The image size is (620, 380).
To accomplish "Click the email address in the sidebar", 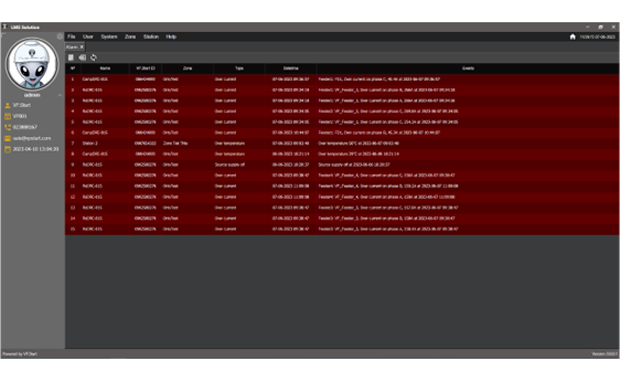I will (x=32, y=138).
